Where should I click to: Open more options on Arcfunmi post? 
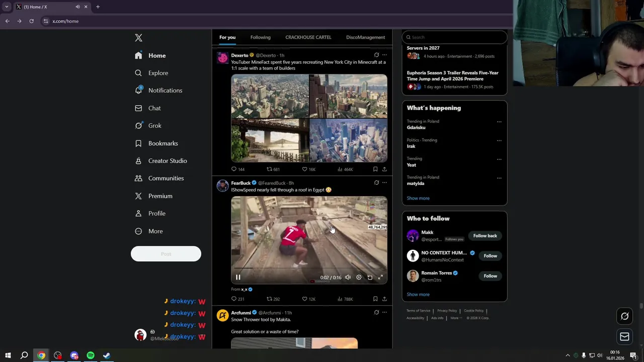tap(384, 312)
